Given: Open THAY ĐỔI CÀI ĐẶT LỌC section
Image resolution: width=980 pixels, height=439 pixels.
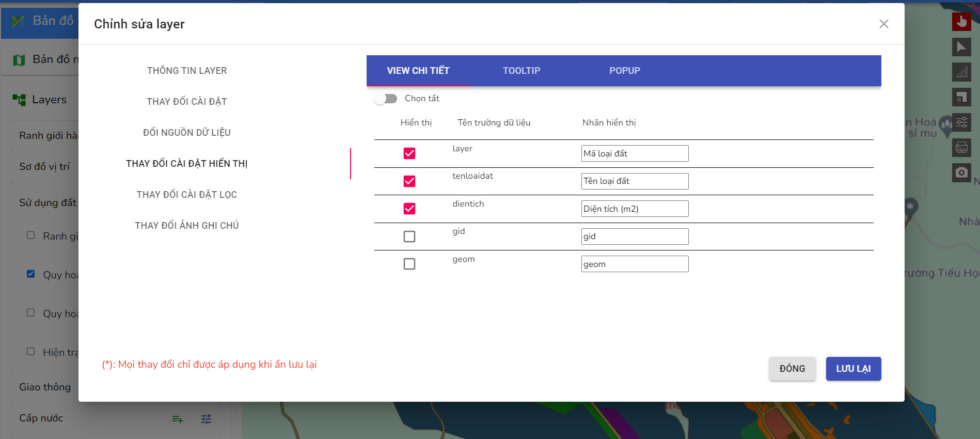Looking at the screenshot, I should coord(187,195).
